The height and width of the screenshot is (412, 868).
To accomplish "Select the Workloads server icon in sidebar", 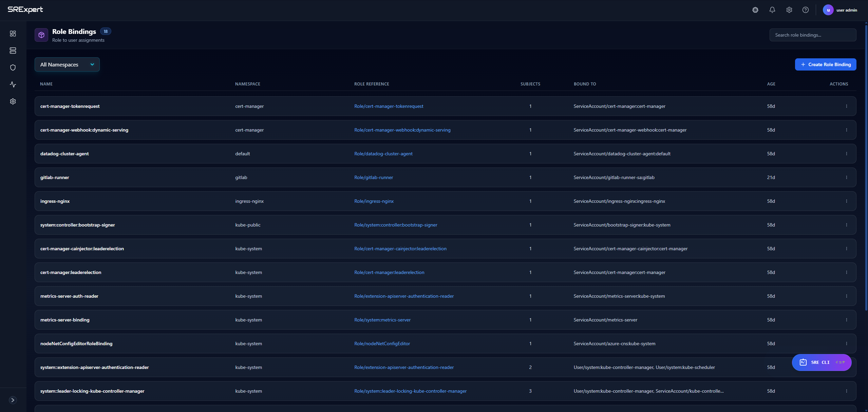I will point(13,51).
